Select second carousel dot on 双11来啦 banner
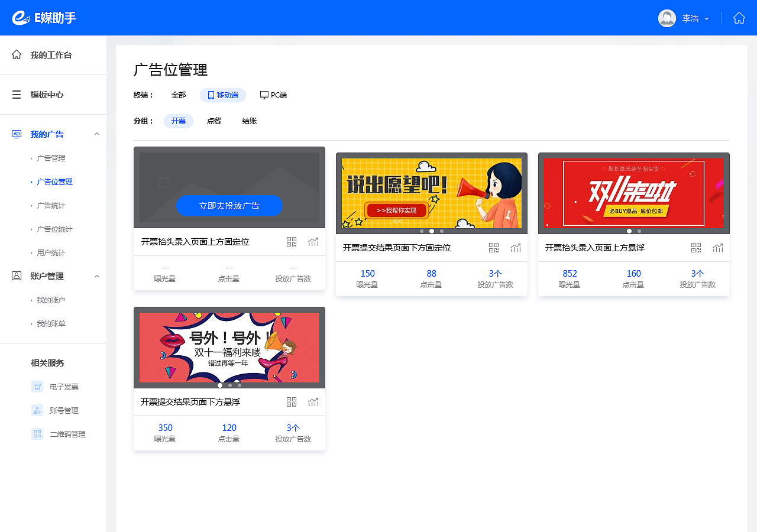The image size is (757, 532). coord(639,231)
